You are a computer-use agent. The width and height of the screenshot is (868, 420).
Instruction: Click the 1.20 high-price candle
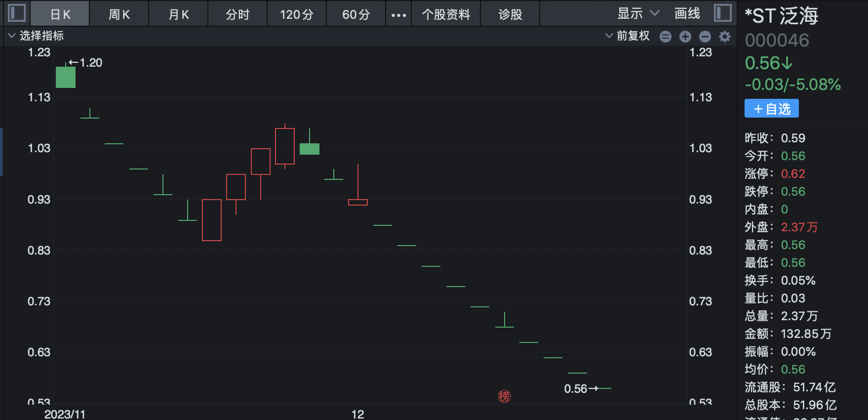point(66,77)
